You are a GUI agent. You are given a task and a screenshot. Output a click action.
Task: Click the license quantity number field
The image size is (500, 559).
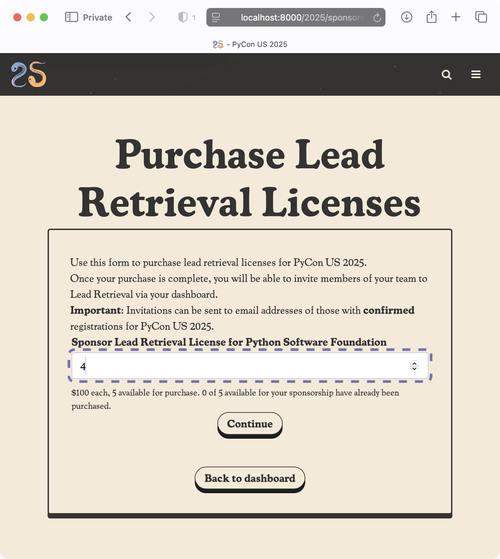249,366
